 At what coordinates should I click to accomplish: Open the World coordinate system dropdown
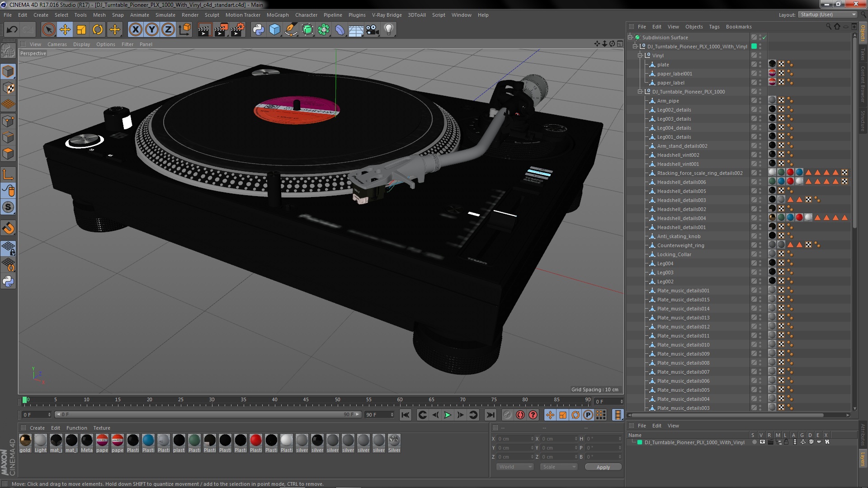tap(514, 467)
